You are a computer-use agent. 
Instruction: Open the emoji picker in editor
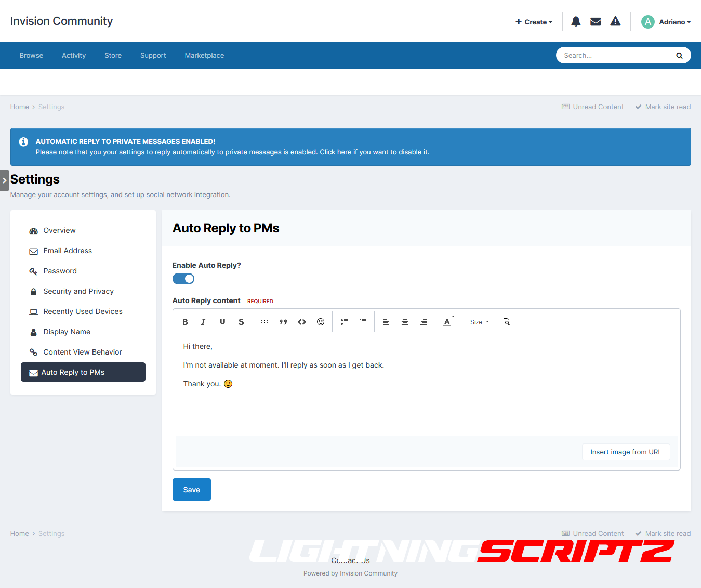(x=321, y=322)
